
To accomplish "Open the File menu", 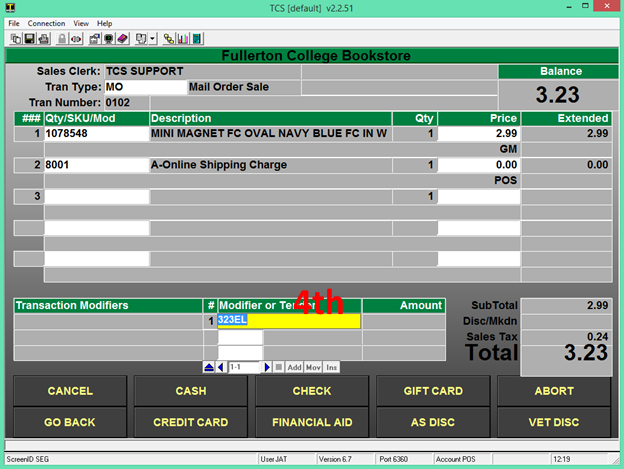I will click(x=14, y=23).
